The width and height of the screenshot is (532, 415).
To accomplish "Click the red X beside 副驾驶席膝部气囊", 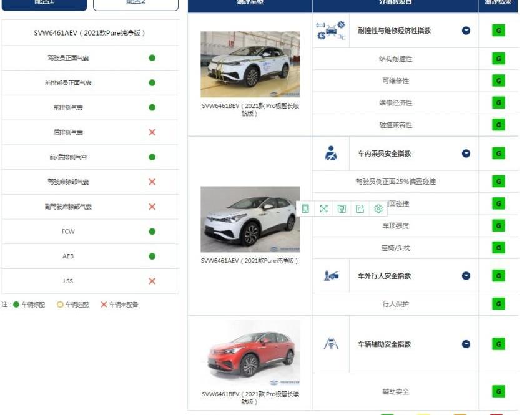I will (152, 207).
